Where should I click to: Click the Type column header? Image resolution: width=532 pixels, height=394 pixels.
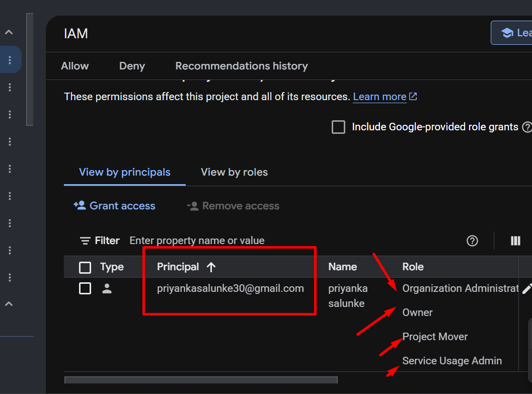tap(112, 267)
